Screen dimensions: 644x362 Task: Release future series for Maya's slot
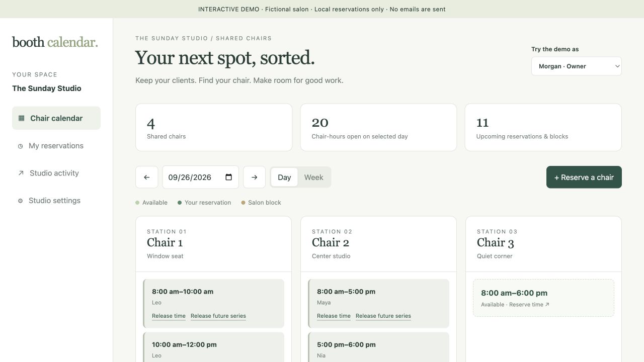[383, 316]
